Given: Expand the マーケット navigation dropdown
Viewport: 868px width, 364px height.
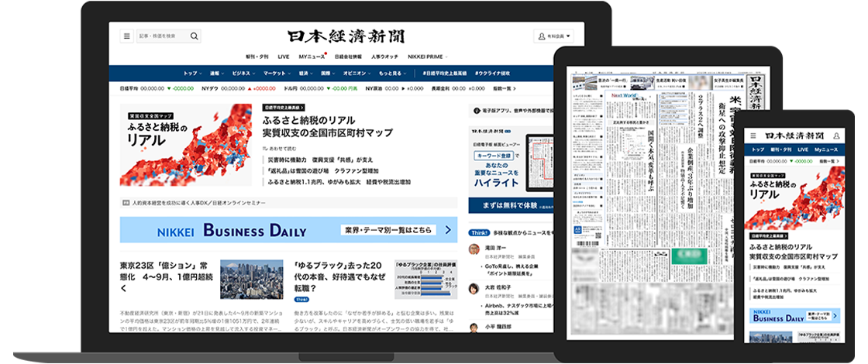Looking at the screenshot, I should 275,73.
